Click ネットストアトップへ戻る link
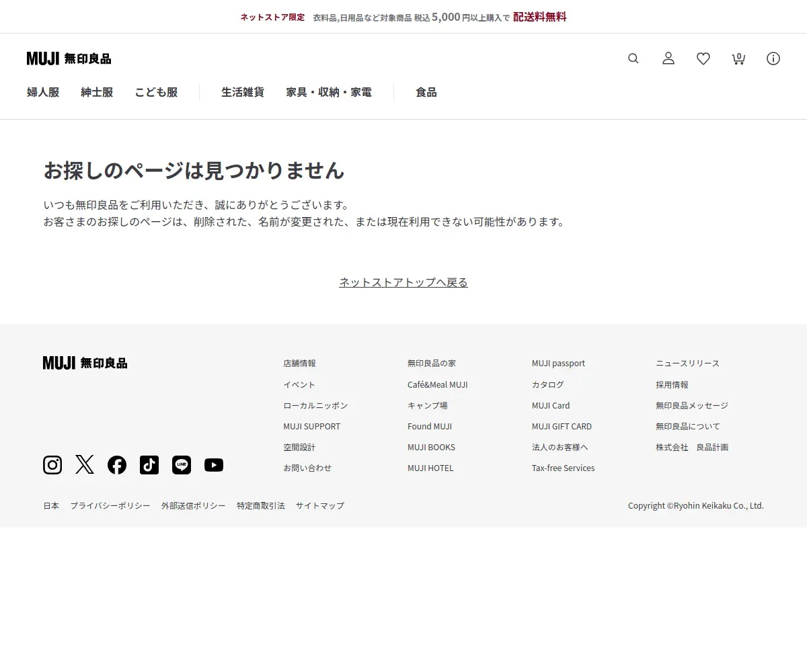The image size is (807, 672). click(x=403, y=282)
